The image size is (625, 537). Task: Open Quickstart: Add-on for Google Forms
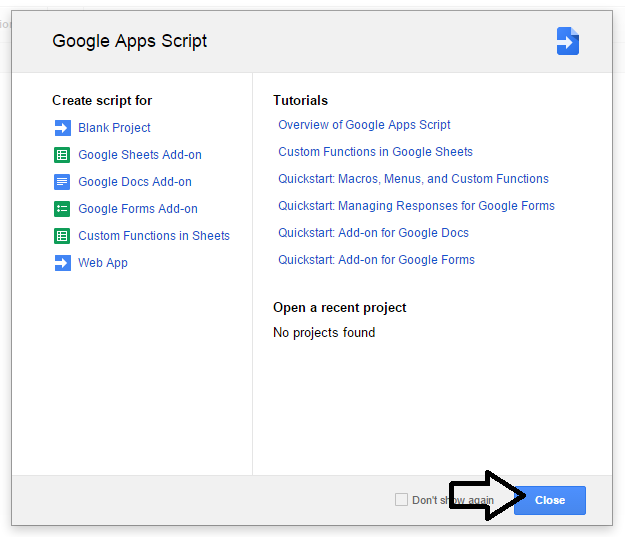(376, 260)
